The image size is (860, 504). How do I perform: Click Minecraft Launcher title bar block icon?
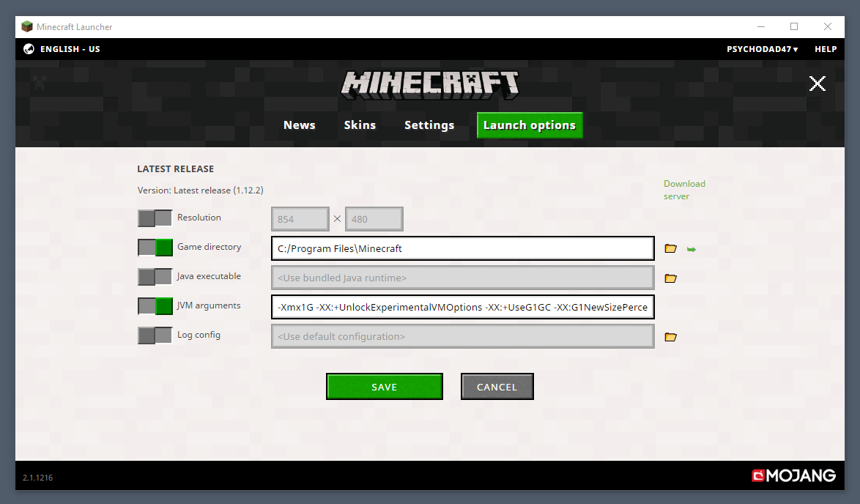[x=27, y=26]
